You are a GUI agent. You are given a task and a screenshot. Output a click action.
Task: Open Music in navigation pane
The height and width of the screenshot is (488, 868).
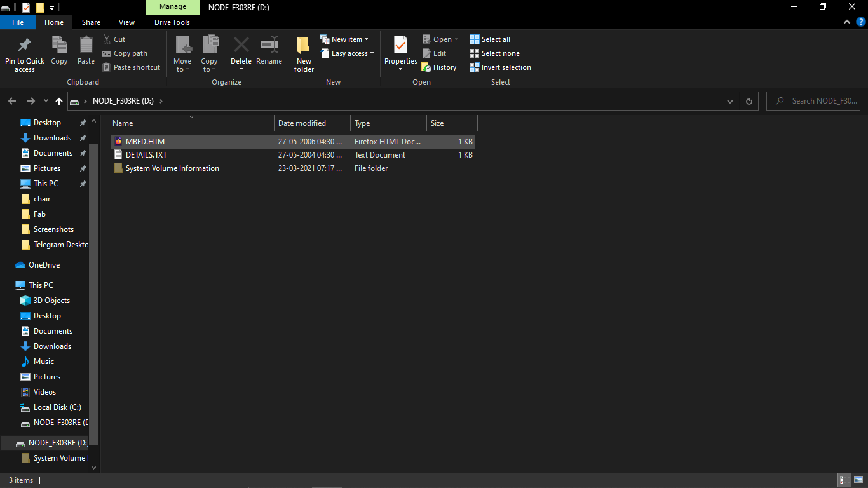point(43,362)
